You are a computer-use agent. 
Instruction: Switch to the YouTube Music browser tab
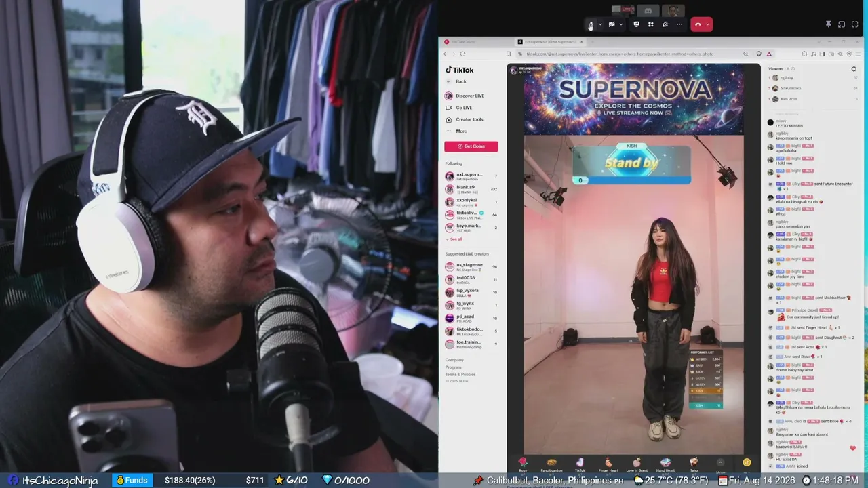(x=475, y=42)
